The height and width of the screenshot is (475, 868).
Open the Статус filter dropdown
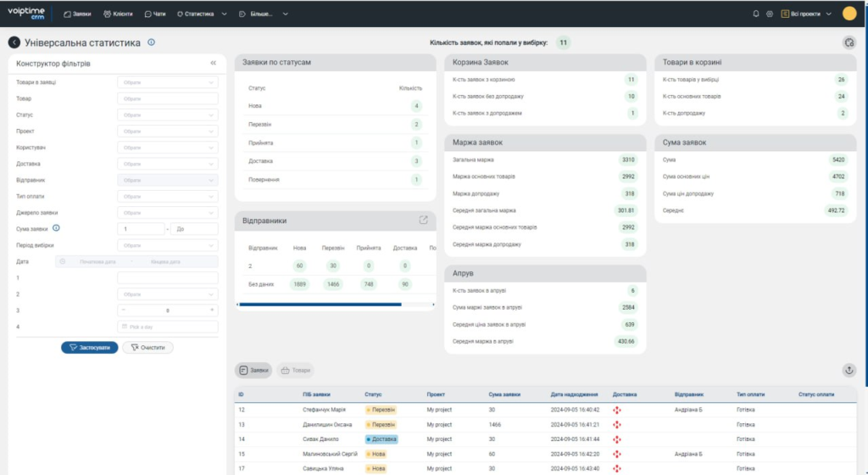tap(168, 115)
